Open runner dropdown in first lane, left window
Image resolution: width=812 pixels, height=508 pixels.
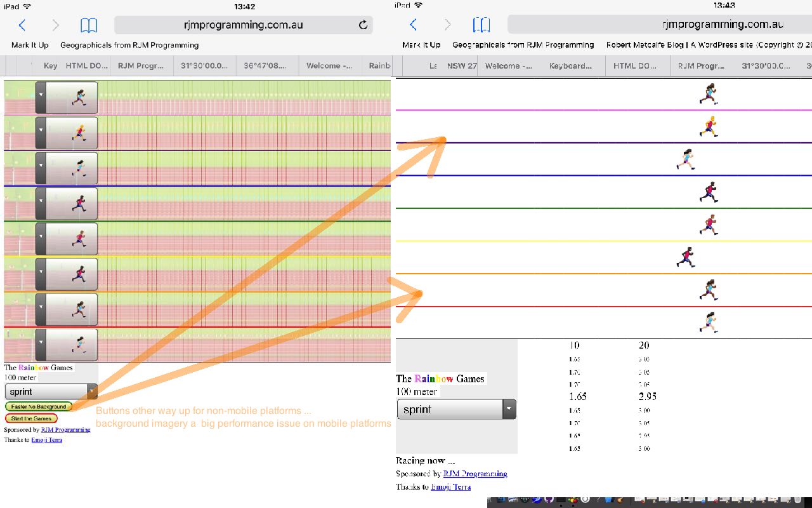[x=67, y=97]
